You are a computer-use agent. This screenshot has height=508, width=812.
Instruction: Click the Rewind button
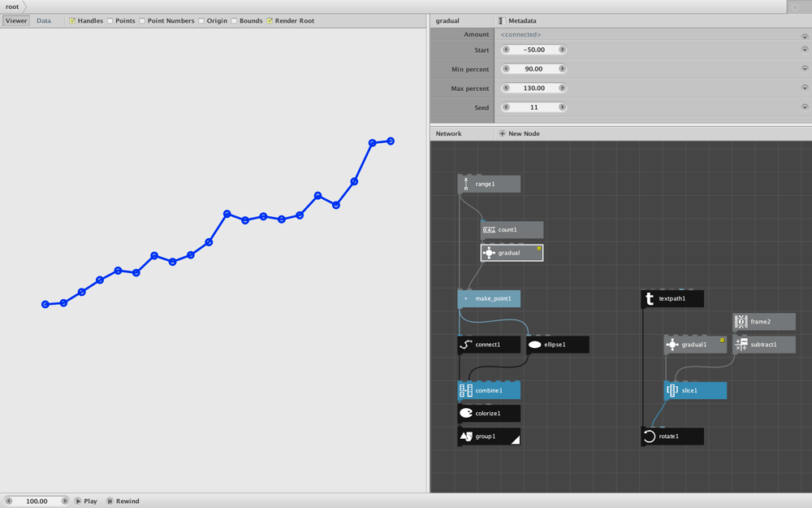pyautogui.click(x=123, y=501)
